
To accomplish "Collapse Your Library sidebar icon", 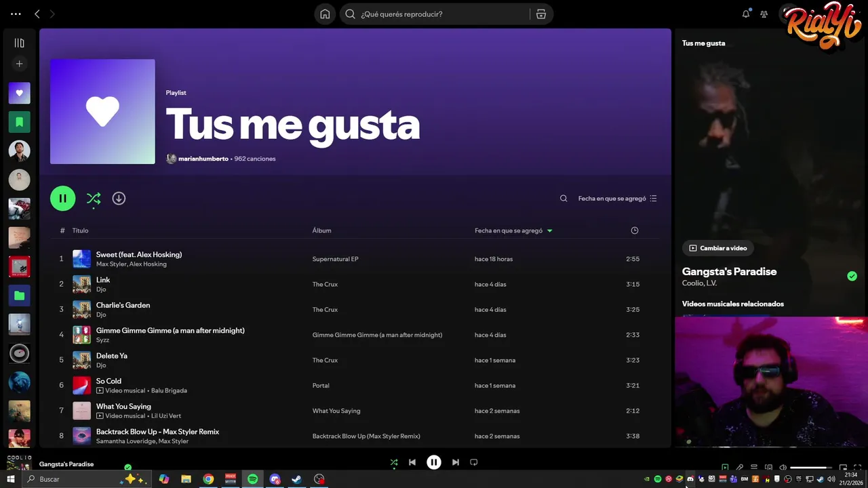I will (19, 43).
